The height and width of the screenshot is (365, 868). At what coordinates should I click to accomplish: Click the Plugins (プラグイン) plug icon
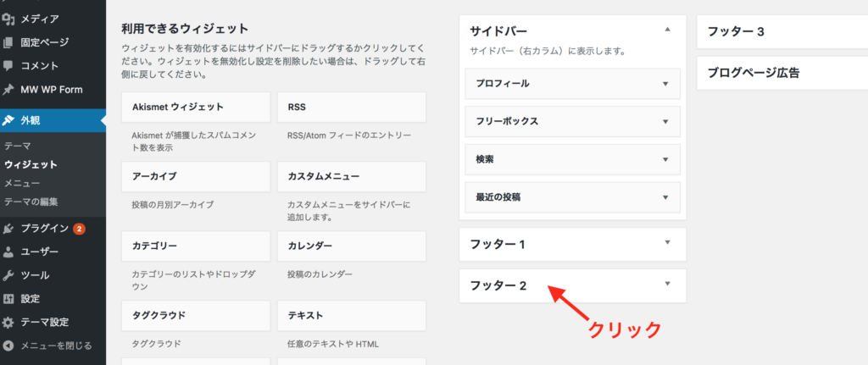tap(8, 228)
